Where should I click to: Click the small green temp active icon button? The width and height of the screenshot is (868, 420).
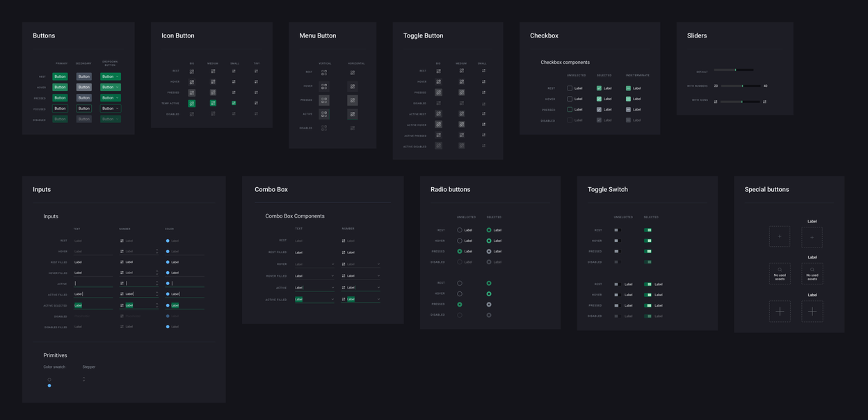(x=234, y=103)
